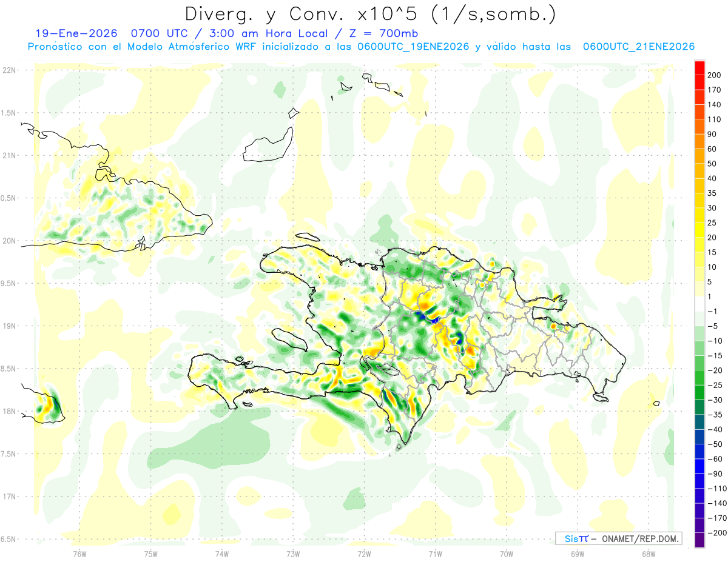Screen dimensions: 728x562
Task: Click the '-110' value on the colorbar
Action: click(716, 489)
